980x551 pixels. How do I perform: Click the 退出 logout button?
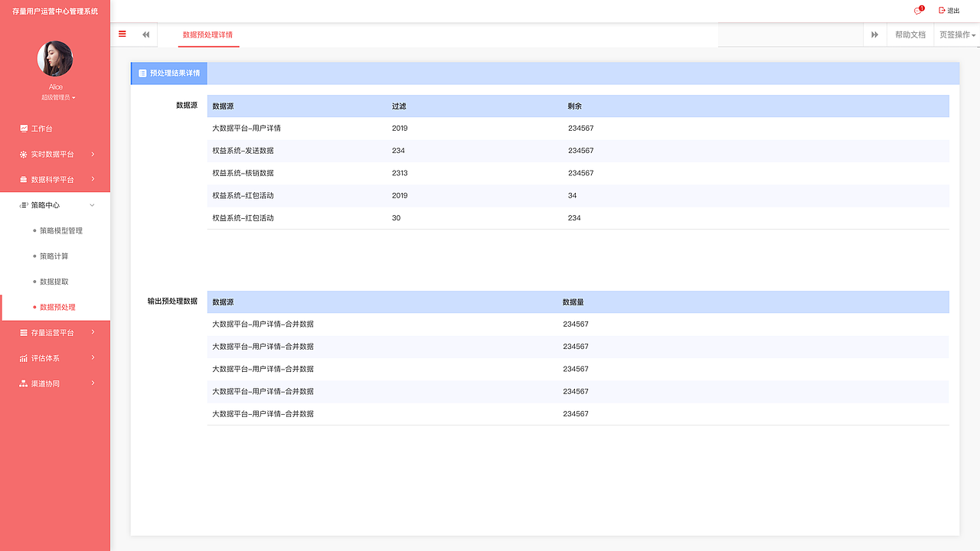pyautogui.click(x=949, y=11)
